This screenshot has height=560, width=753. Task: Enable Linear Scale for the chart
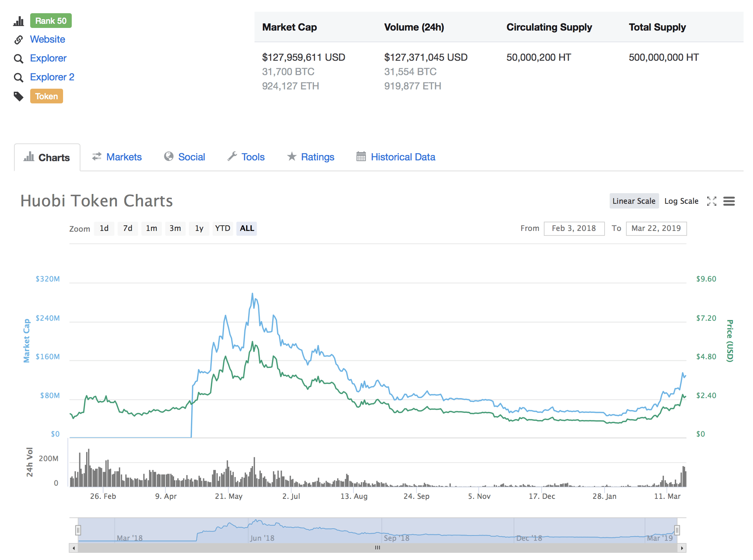[x=634, y=201]
